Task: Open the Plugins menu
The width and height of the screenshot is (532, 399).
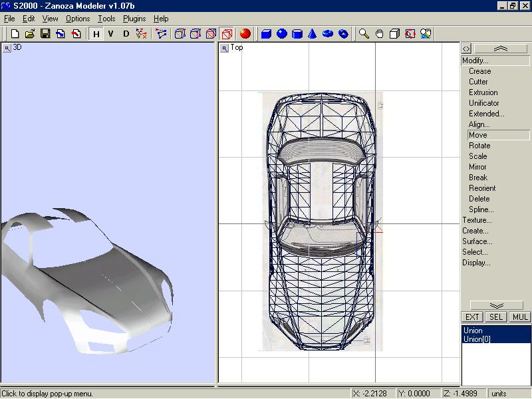Action: [134, 19]
